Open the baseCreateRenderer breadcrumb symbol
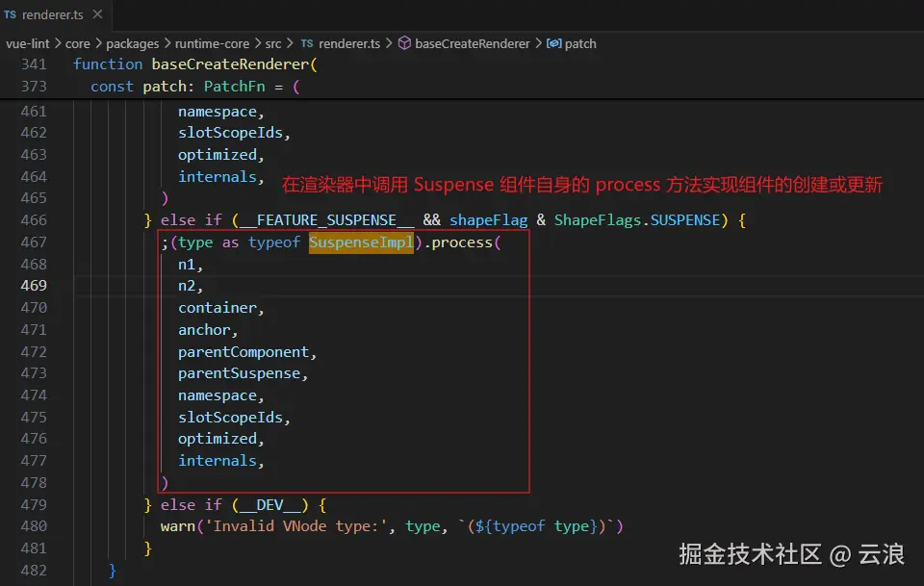924x586 pixels. (x=473, y=43)
